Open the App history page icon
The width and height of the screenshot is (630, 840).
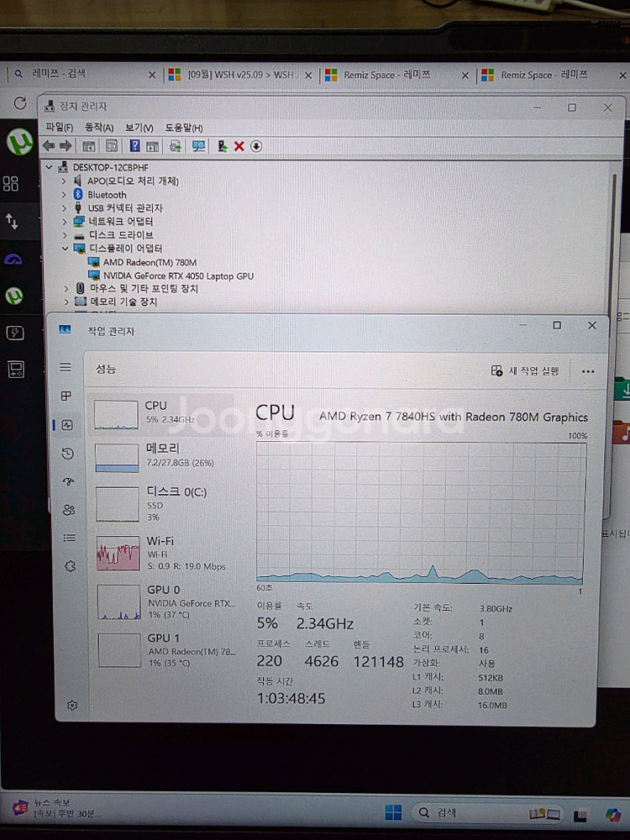[67, 454]
